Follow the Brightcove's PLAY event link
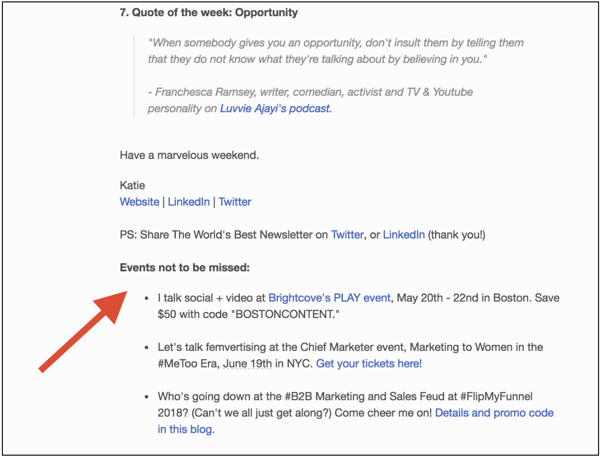Viewport: 600px width, 458px height. 329,298
